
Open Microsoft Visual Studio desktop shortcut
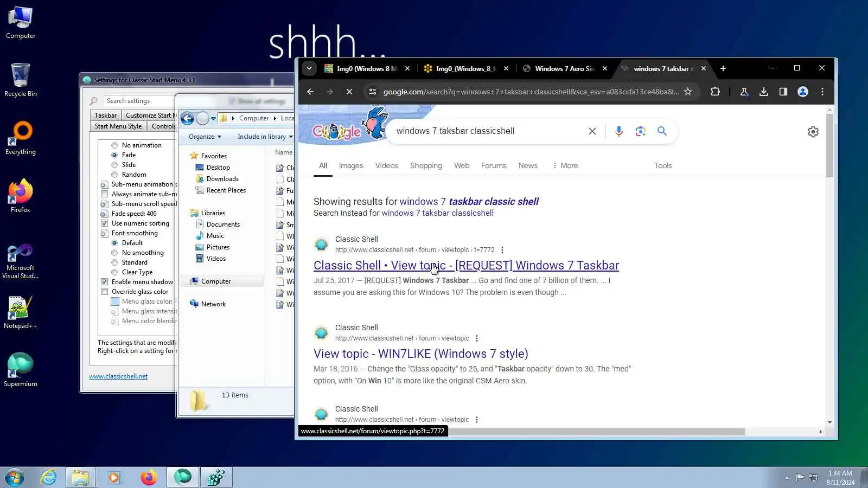pos(21,261)
